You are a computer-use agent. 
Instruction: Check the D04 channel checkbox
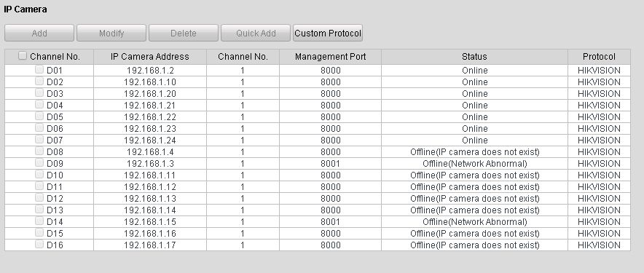click(x=39, y=105)
